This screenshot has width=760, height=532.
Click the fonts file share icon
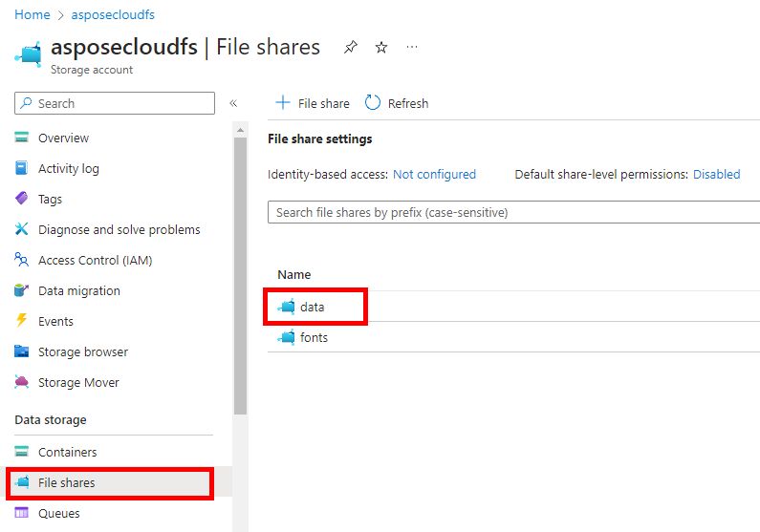(287, 337)
